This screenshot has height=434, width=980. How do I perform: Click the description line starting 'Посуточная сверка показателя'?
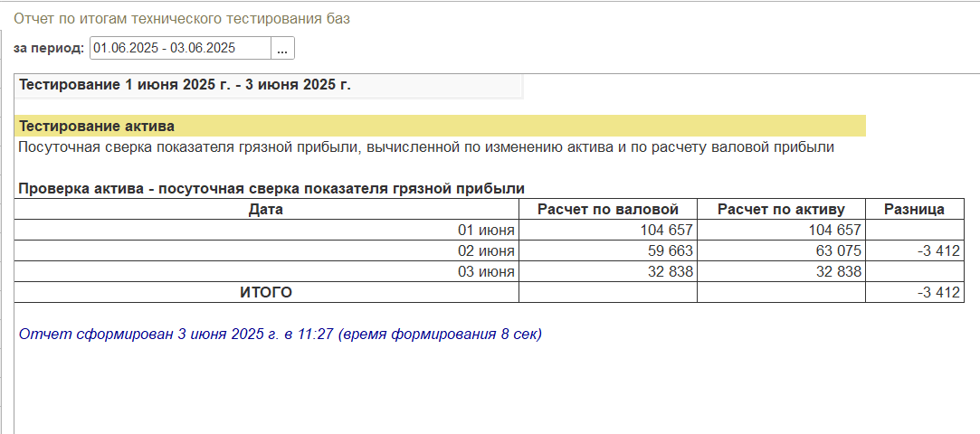(x=426, y=148)
